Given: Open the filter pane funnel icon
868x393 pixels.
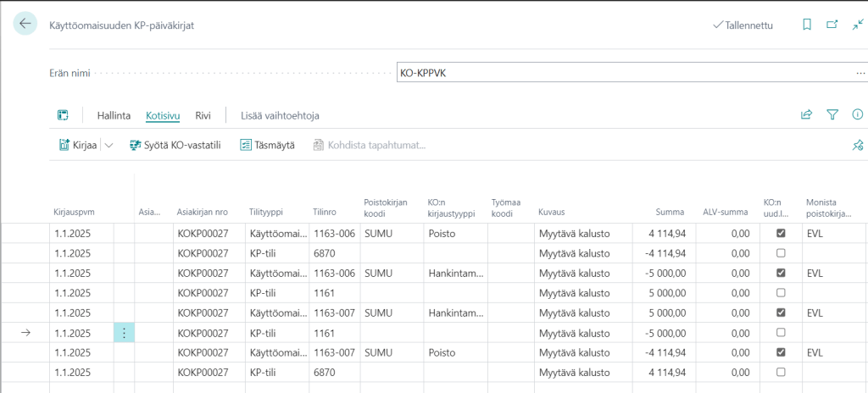Looking at the screenshot, I should [x=832, y=115].
